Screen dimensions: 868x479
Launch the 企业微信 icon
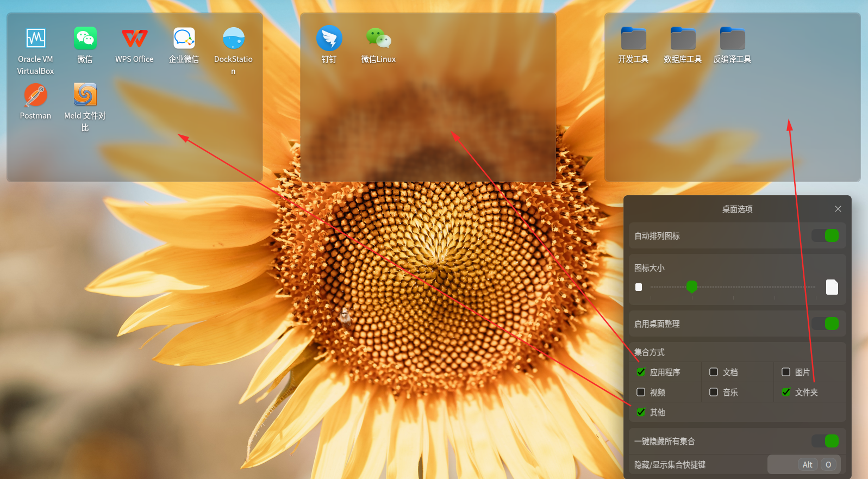[184, 38]
